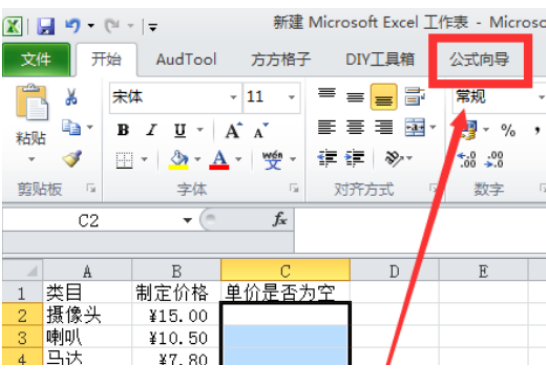Switch to the 开始 ribbon tab
This screenshot has width=546, height=377.
point(106,60)
